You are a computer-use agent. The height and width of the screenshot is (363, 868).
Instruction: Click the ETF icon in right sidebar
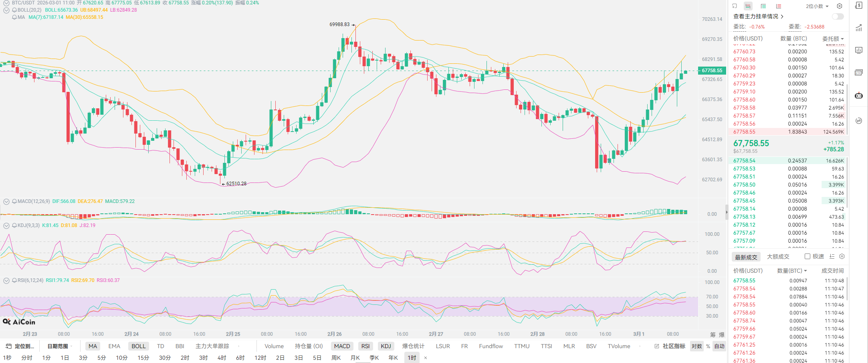859,73
